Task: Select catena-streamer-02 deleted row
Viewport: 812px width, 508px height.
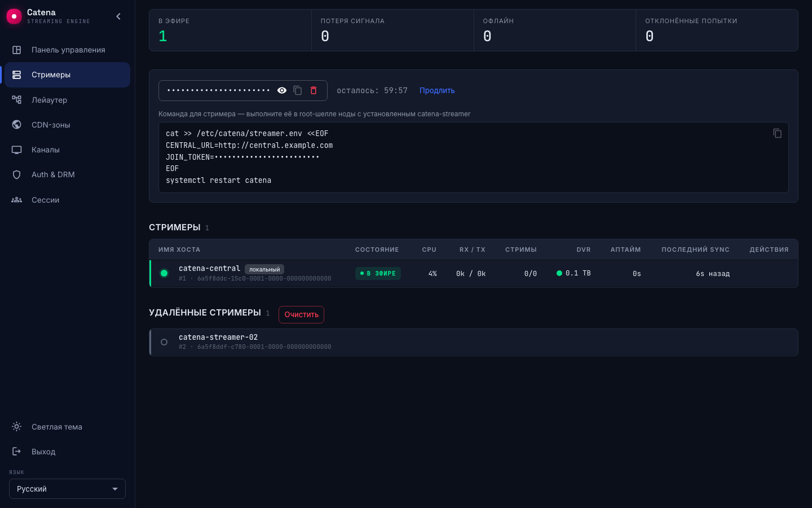Action: [x=474, y=342]
